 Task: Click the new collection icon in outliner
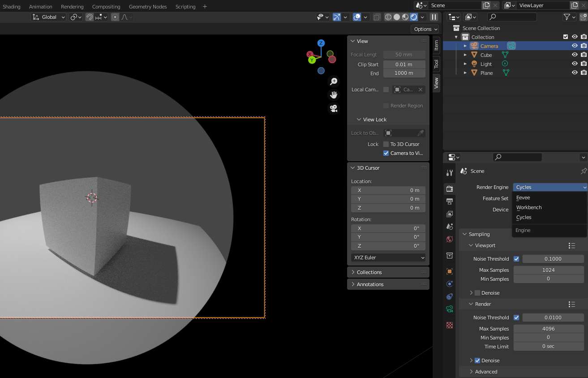pos(583,17)
